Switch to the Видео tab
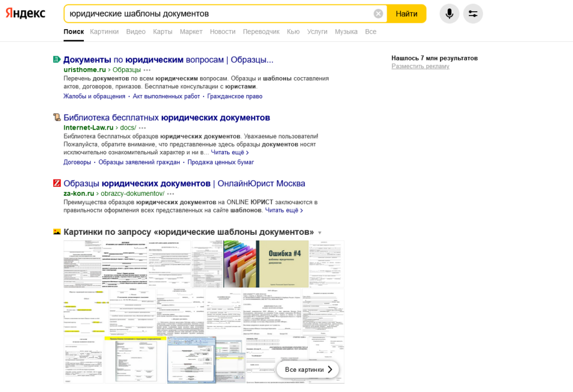573x392 pixels. pyautogui.click(x=136, y=32)
